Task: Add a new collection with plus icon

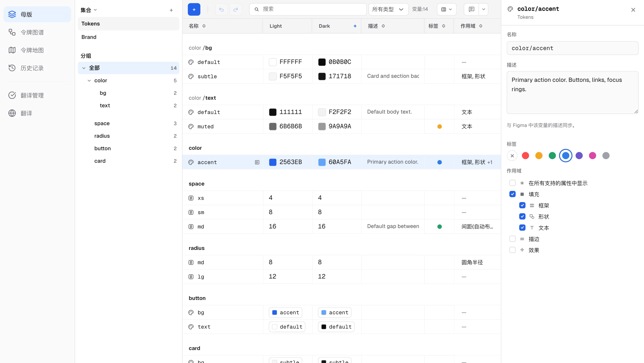Action: tap(171, 10)
